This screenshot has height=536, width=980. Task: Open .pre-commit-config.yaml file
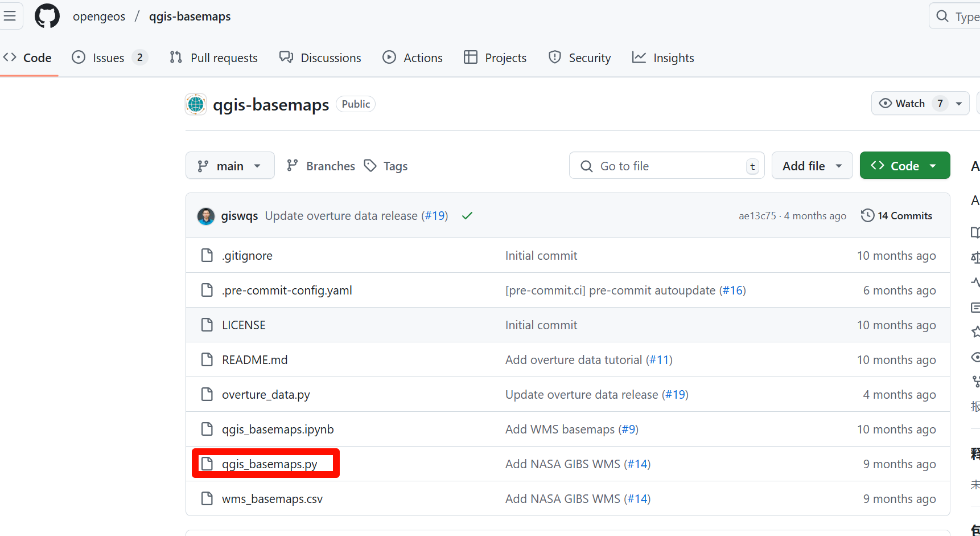click(x=287, y=290)
